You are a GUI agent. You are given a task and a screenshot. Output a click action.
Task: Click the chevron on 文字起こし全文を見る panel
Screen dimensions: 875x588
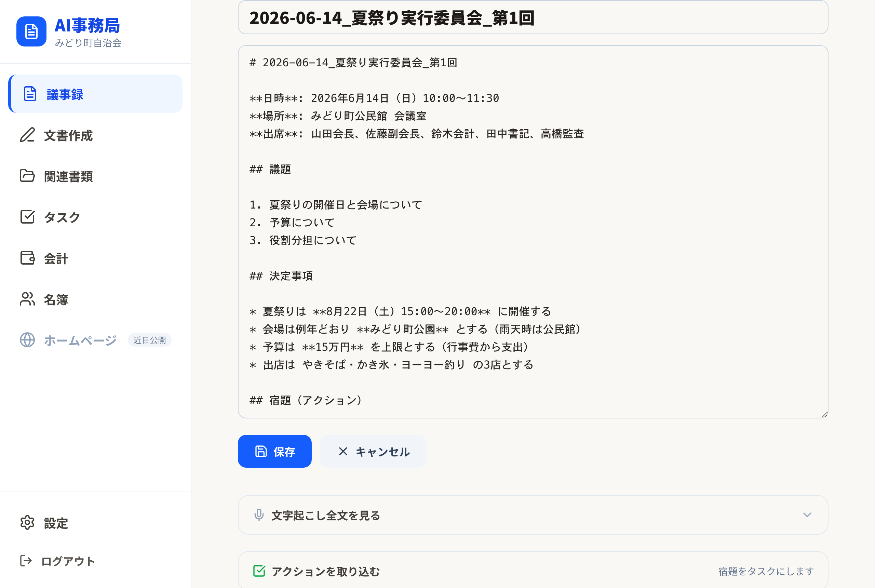pos(807,515)
